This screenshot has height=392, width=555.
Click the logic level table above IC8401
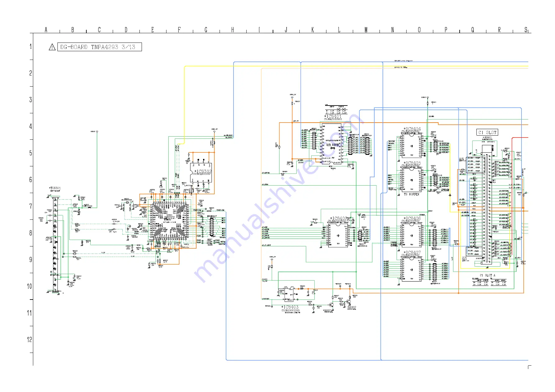336,110
